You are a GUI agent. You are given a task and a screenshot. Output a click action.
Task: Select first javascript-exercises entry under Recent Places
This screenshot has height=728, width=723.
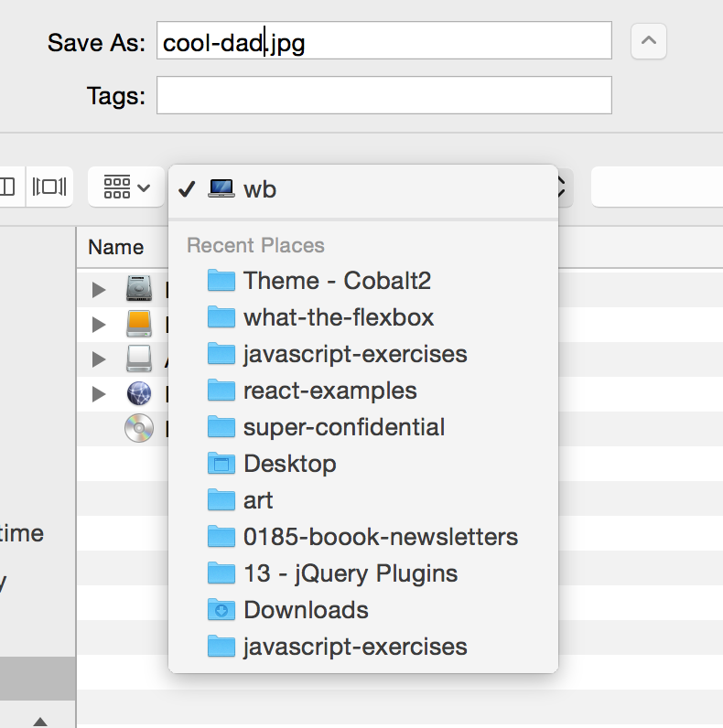coord(363,354)
